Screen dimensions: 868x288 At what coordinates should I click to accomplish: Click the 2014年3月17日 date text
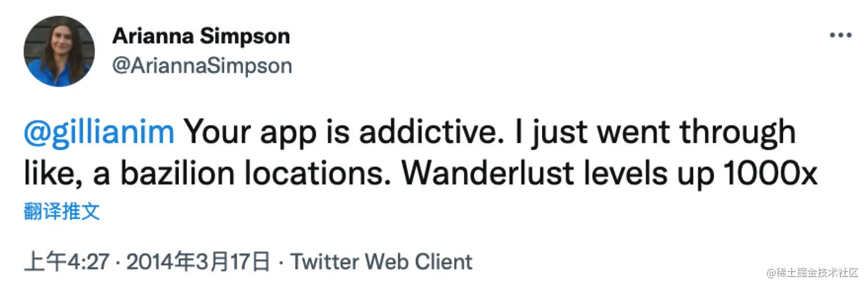pos(199,262)
